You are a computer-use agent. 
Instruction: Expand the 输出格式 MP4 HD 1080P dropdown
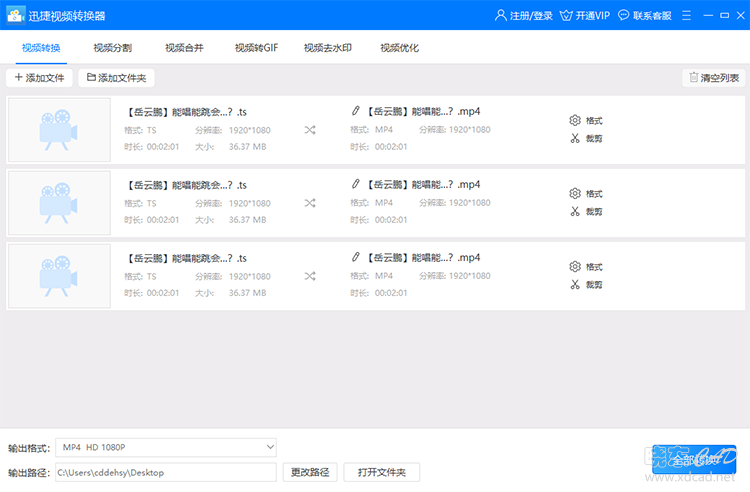click(x=166, y=448)
